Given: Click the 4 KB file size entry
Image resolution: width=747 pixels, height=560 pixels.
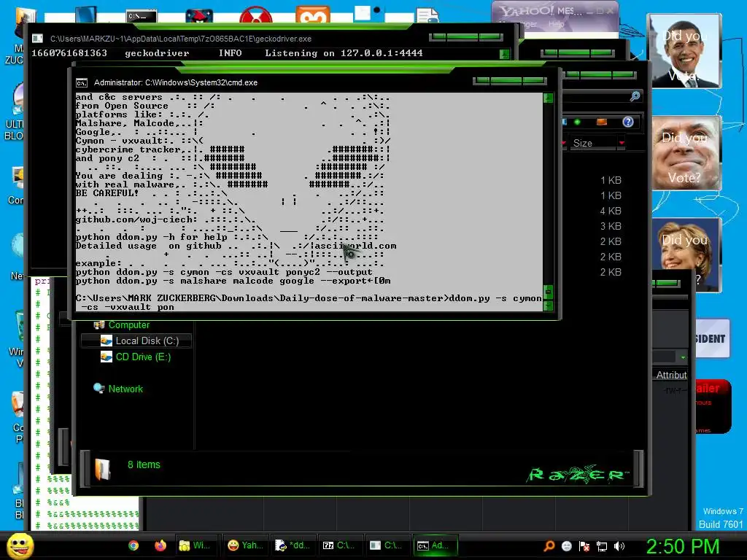Looking at the screenshot, I should point(611,211).
